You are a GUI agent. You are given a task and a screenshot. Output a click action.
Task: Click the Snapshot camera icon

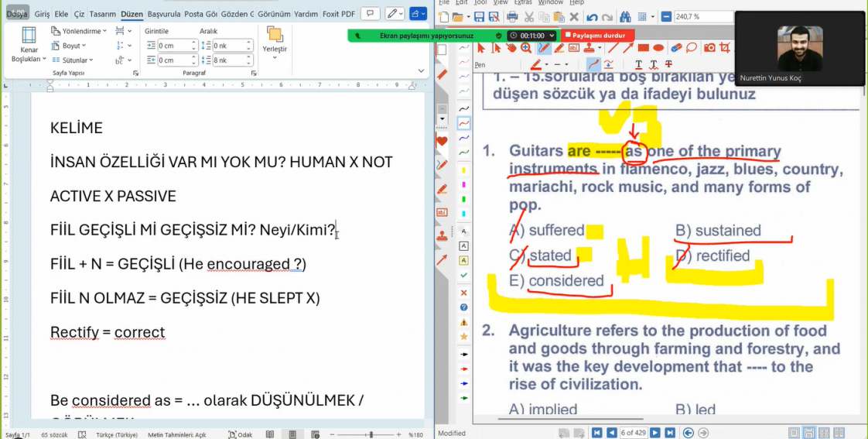click(709, 48)
